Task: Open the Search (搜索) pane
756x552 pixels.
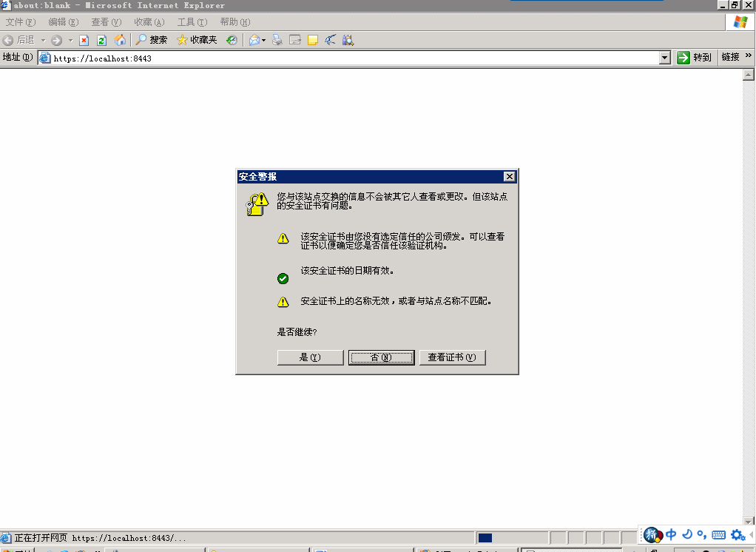Action: [152, 40]
